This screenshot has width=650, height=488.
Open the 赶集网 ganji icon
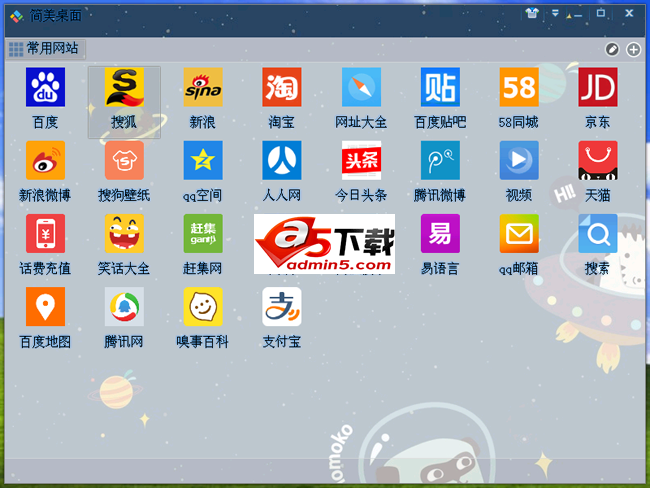pos(203,233)
